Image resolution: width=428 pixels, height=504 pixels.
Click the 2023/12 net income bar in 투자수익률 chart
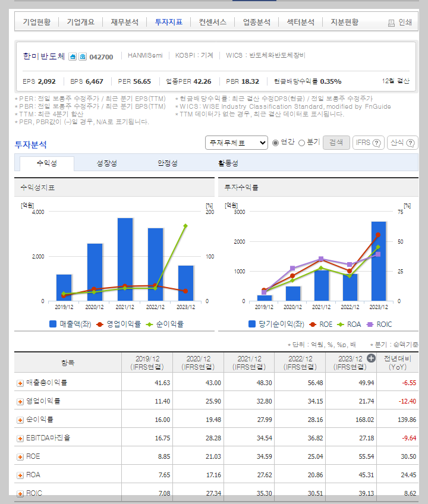[x=379, y=262]
